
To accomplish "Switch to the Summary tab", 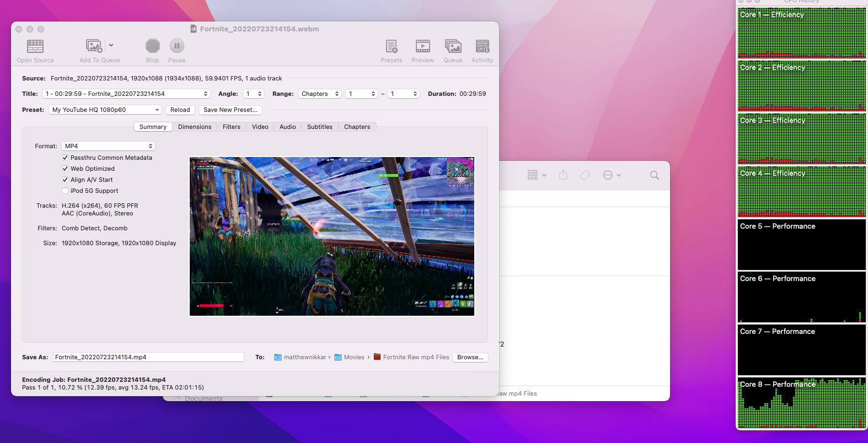I will point(153,127).
